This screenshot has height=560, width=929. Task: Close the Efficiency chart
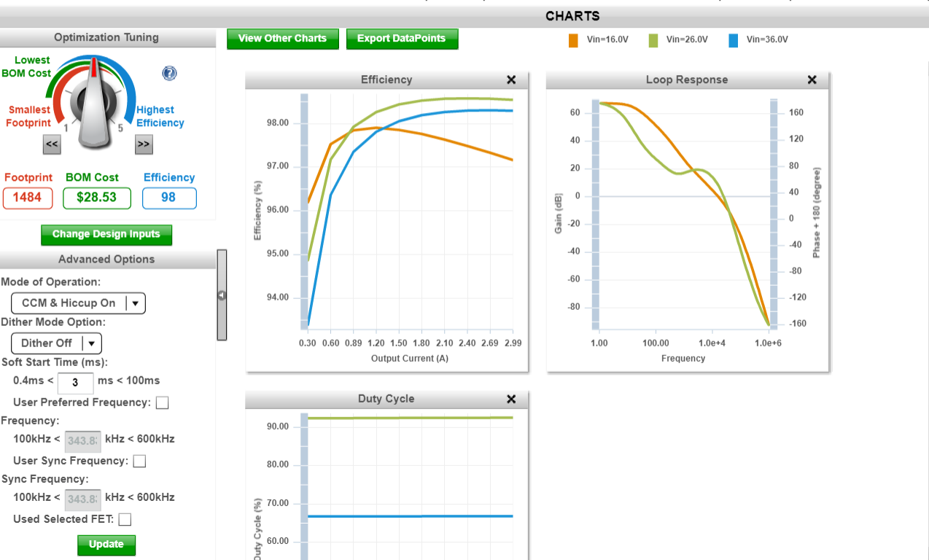click(x=511, y=80)
